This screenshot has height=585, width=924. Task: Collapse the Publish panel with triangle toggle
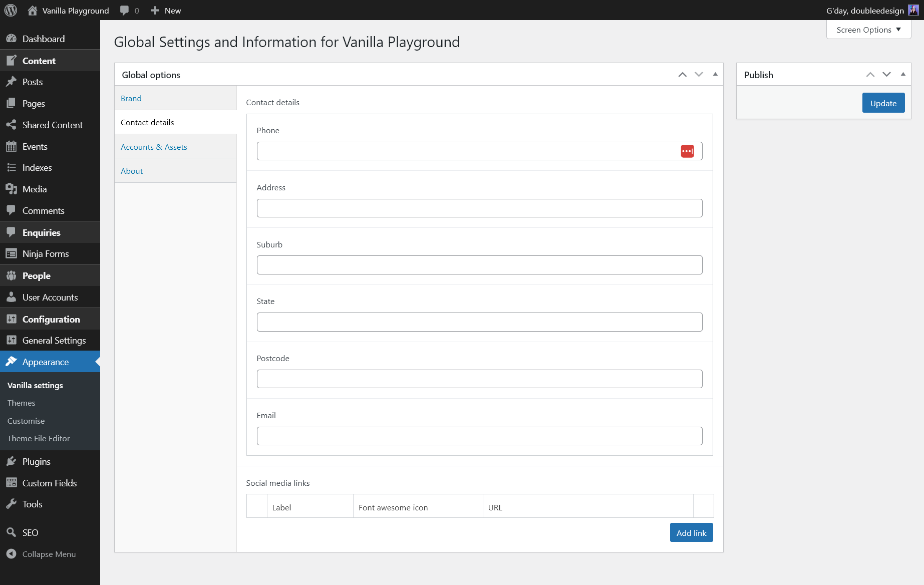click(903, 74)
